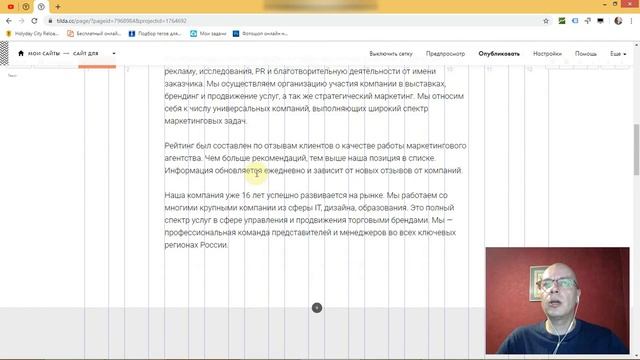This screenshot has height=360, width=640.
Task: Open the green extension icon
Action: (562, 21)
